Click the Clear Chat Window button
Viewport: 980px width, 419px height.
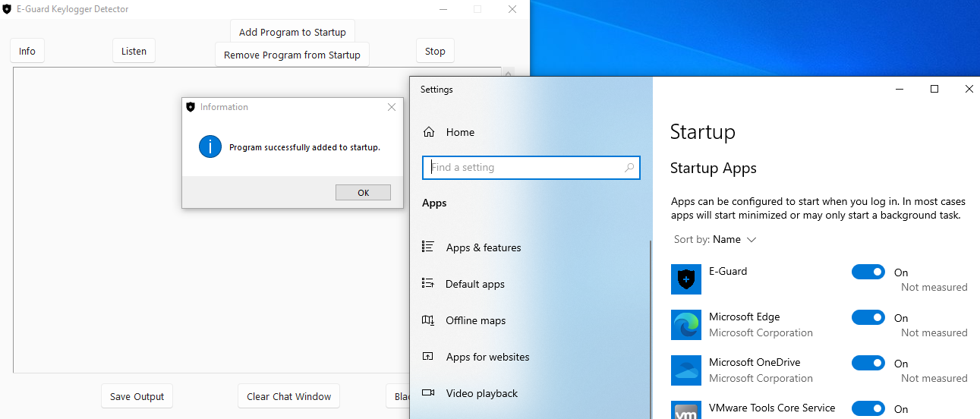tap(289, 396)
